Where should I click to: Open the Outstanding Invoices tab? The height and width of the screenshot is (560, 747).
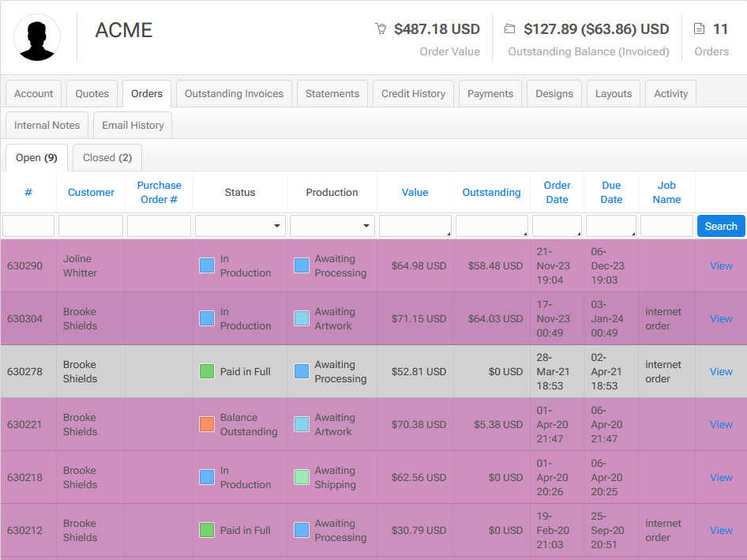pos(234,94)
